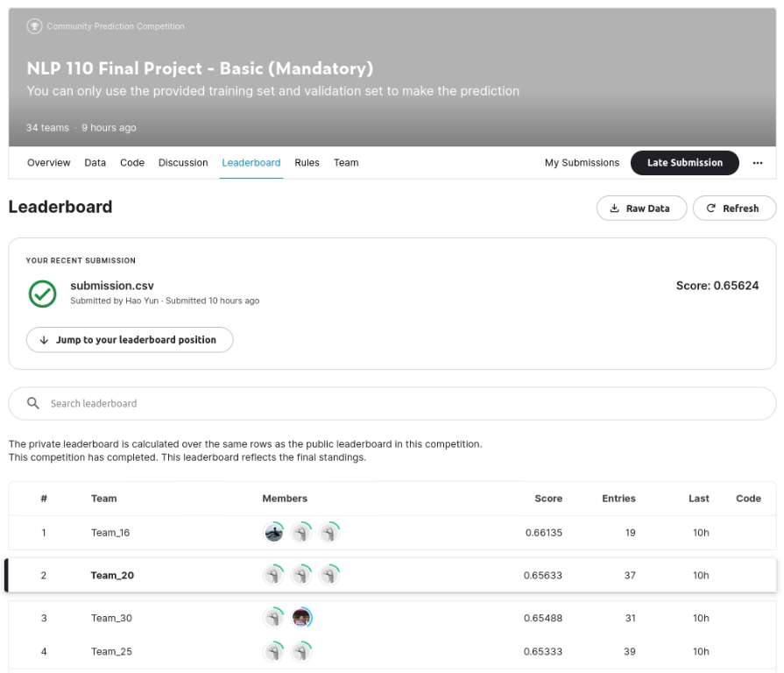The width and height of the screenshot is (784, 673).
Task: Open the Rules tab
Action: [307, 163]
